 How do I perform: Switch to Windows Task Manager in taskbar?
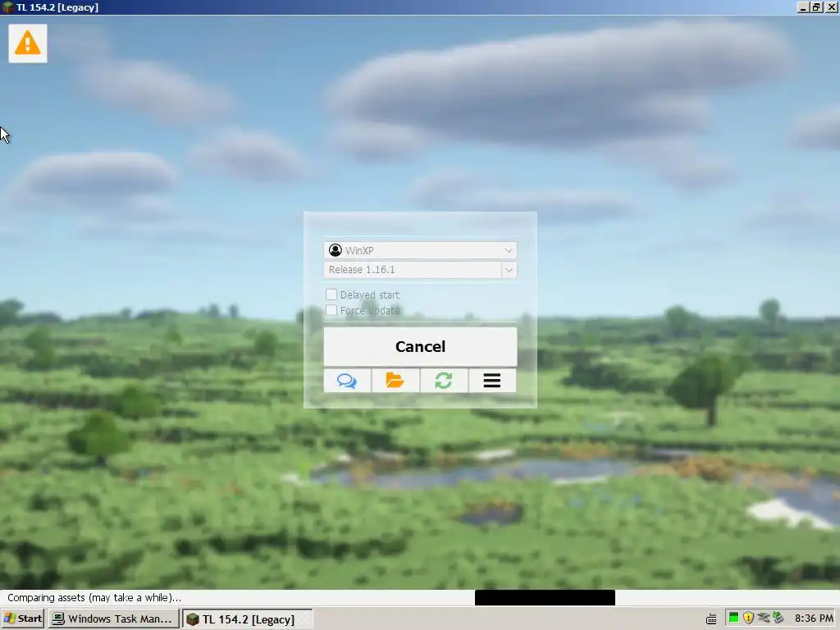tap(113, 619)
